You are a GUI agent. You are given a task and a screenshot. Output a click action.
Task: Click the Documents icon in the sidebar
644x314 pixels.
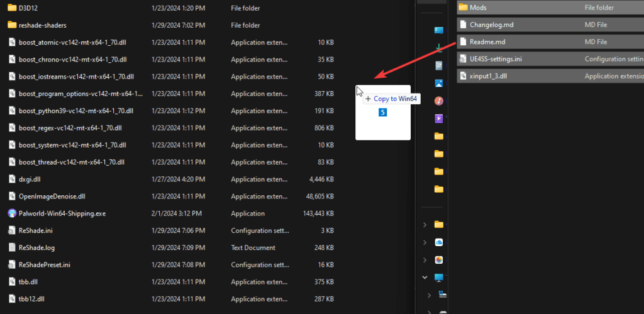tap(439, 65)
